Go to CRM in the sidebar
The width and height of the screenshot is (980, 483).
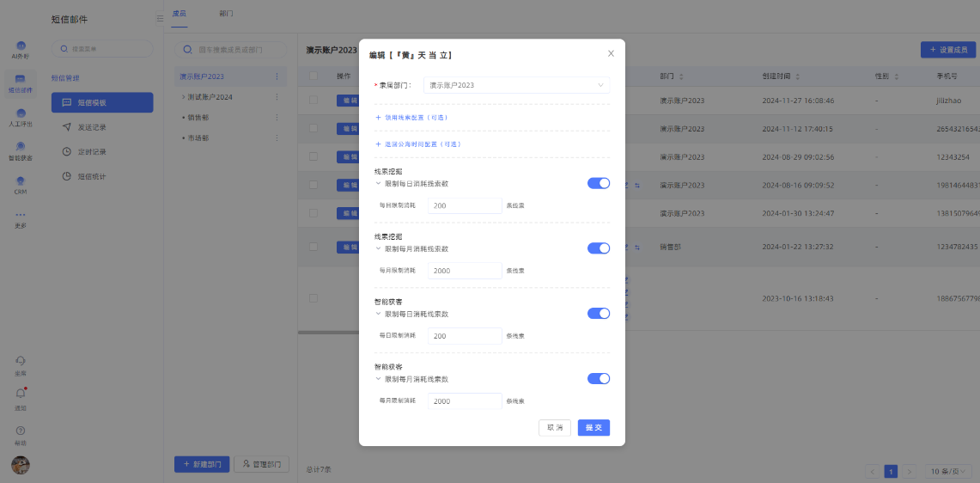21,183
